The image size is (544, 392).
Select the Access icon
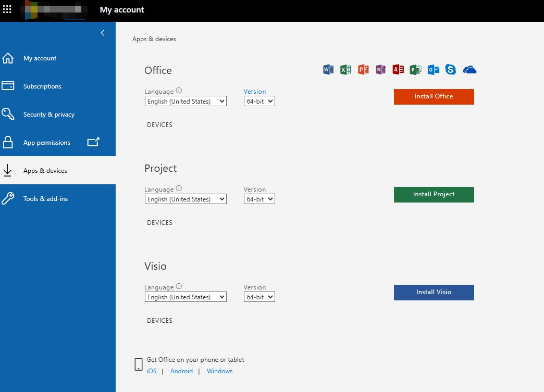(x=398, y=69)
